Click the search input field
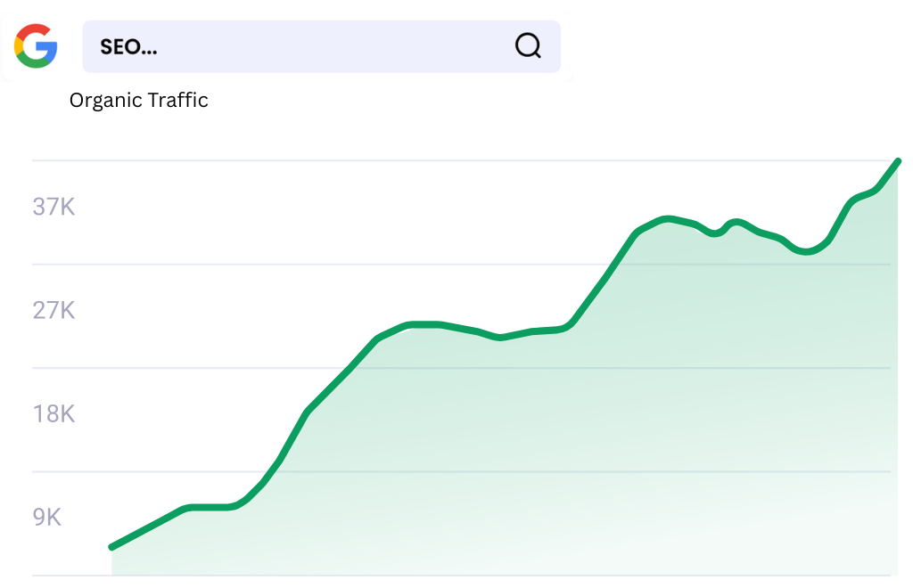The image size is (913, 588). click(x=321, y=46)
